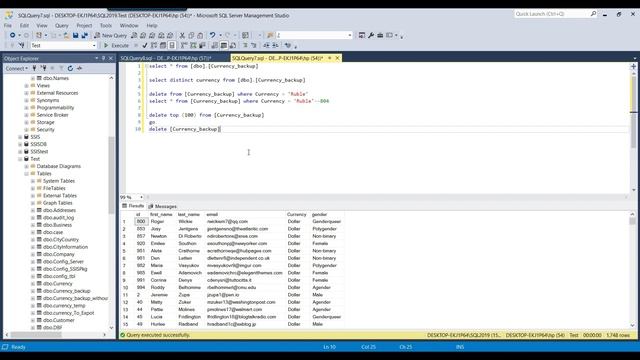Expand the Programmability folder
Screen dimensions: 640x360
click(x=27, y=108)
